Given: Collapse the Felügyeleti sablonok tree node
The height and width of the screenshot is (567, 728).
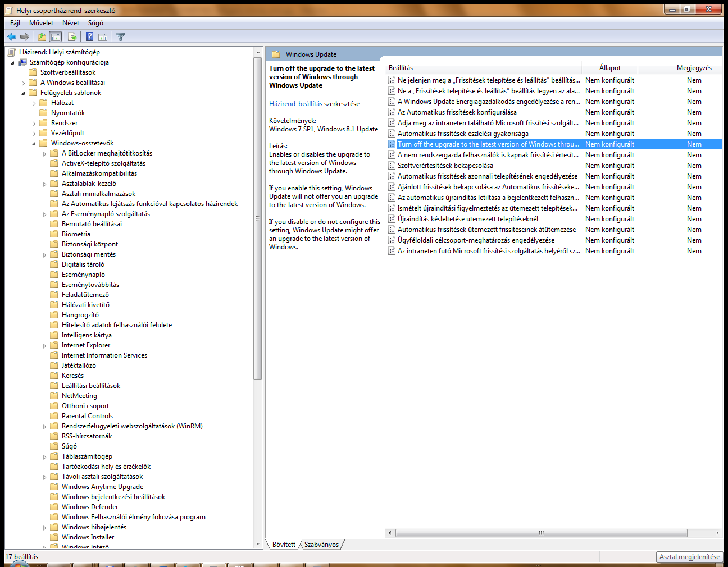Looking at the screenshot, I should (x=23, y=93).
